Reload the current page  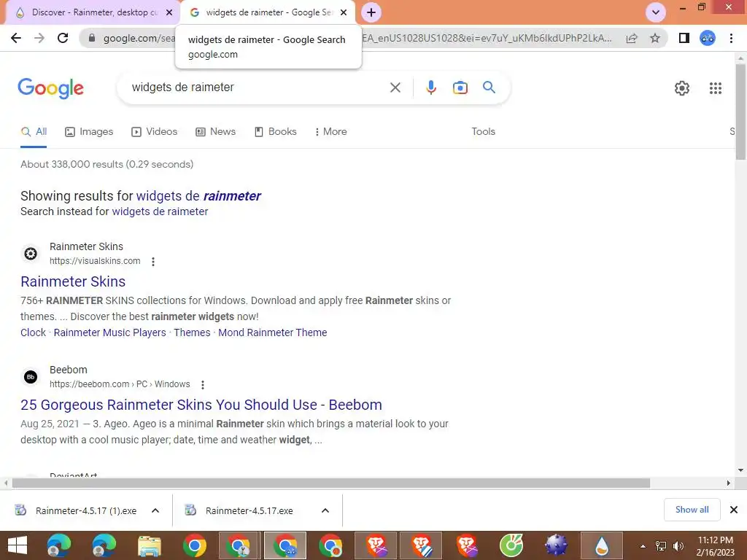pos(63,38)
